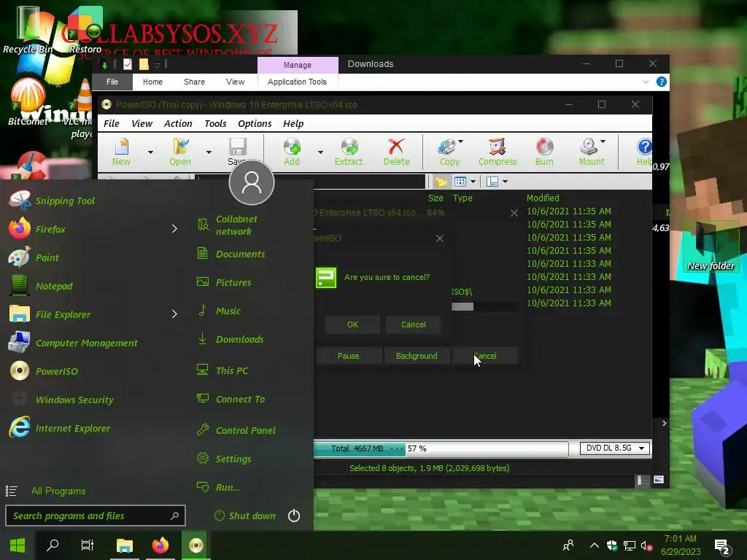Open the Application Tools tab in Explorer
The height and width of the screenshot is (560, 747).
[298, 82]
